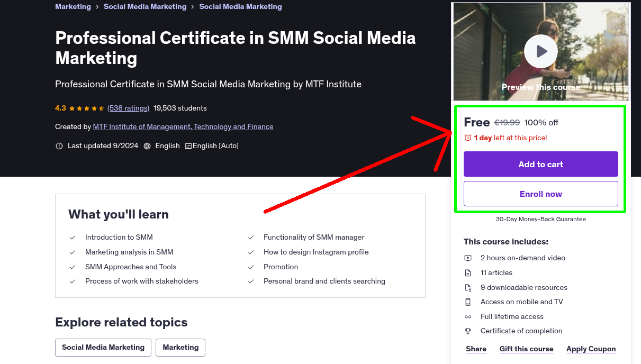Viewport: 641px width, 364px height.
Task: Click the certificate trophy icon
Action: [x=468, y=331]
